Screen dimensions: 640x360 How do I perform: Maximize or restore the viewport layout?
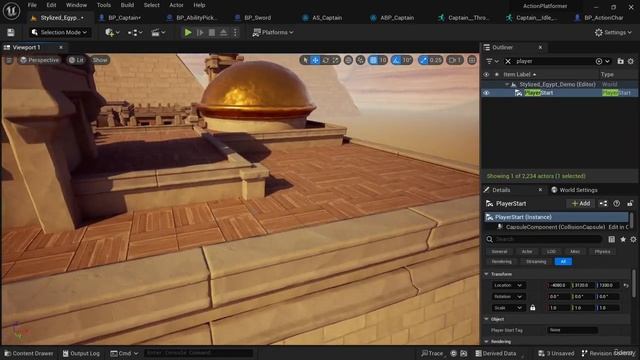click(472, 60)
